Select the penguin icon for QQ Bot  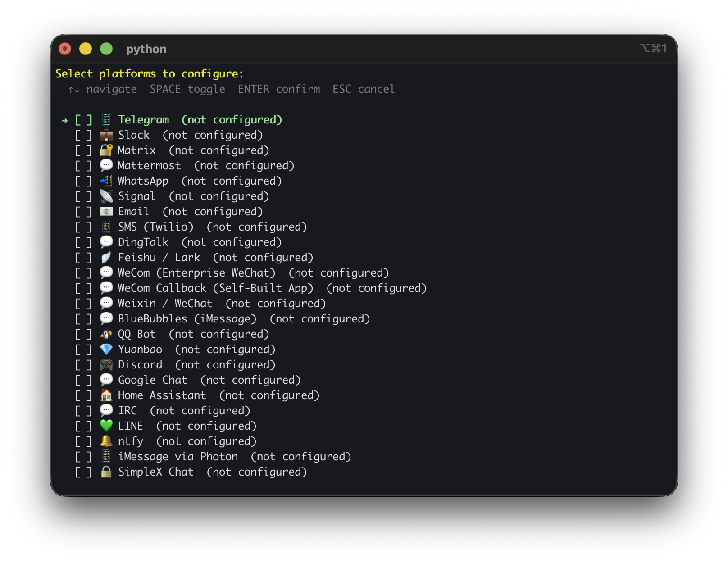pyautogui.click(x=106, y=334)
